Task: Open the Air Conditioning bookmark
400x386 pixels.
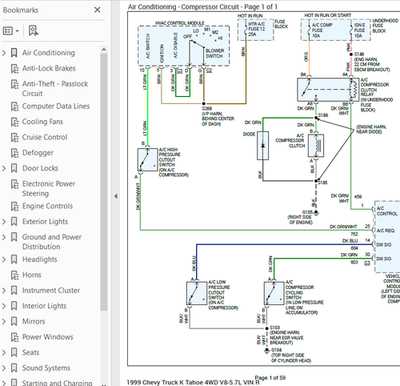Action: (49, 53)
